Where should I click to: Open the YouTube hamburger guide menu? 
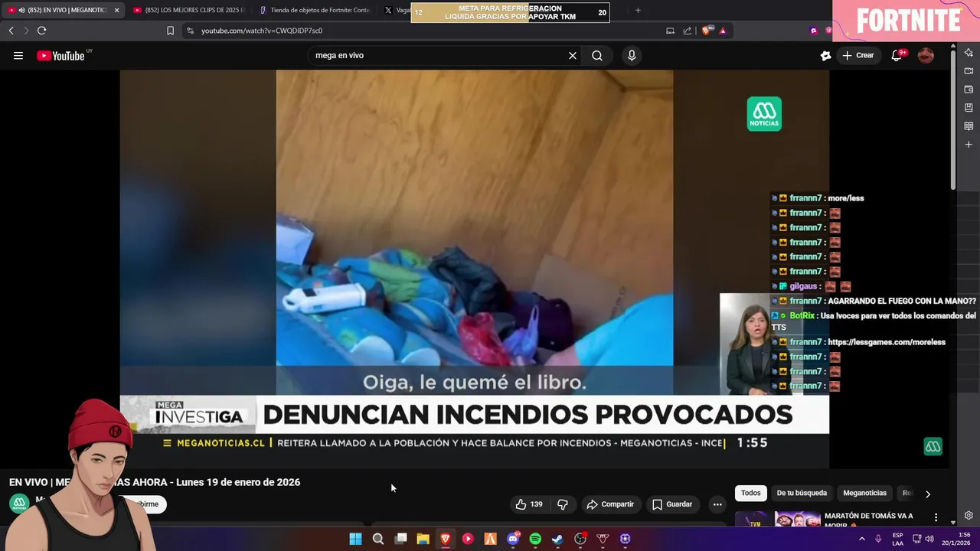pyautogui.click(x=18, y=55)
